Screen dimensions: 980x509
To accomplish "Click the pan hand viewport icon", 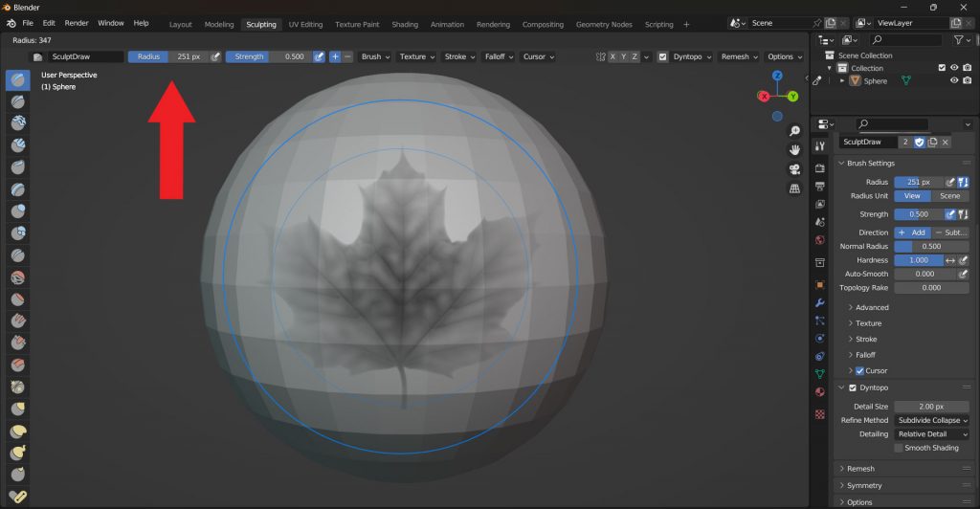I will pos(794,150).
